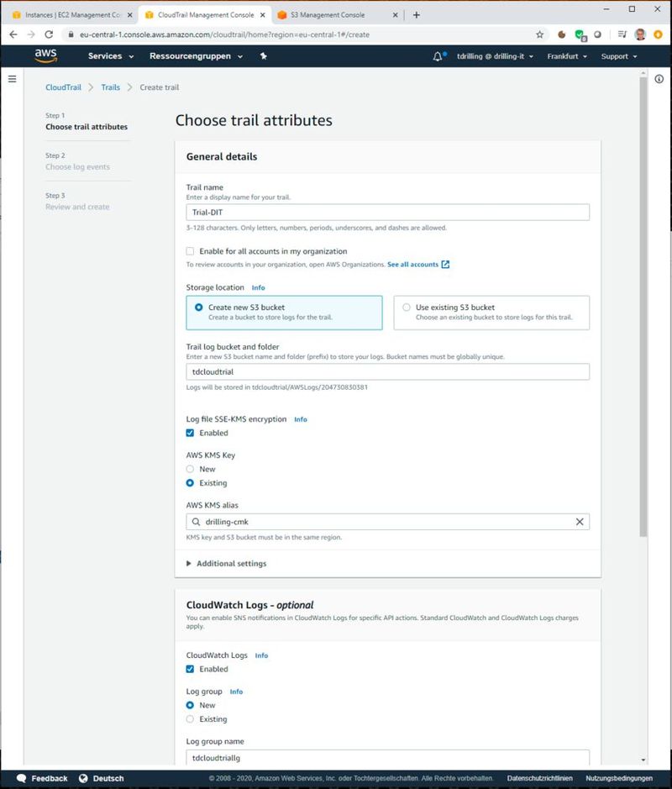Open external link icon beside See all accounts

[x=445, y=265]
